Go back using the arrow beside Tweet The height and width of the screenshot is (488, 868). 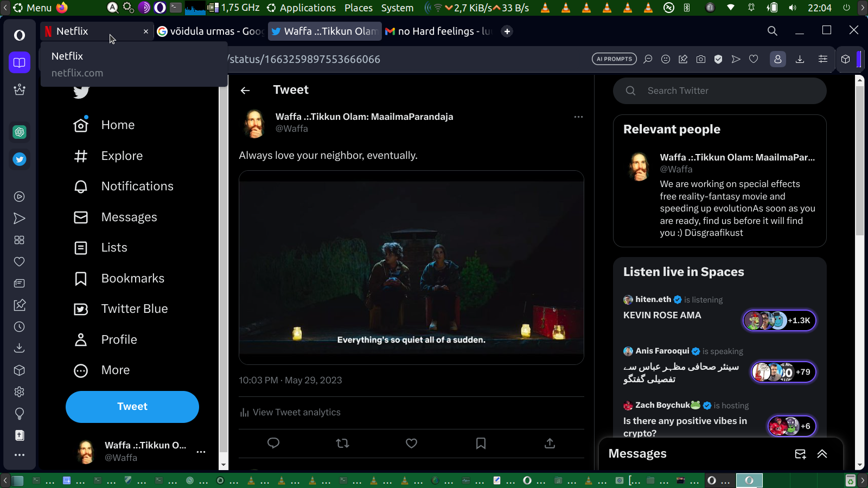245,91
